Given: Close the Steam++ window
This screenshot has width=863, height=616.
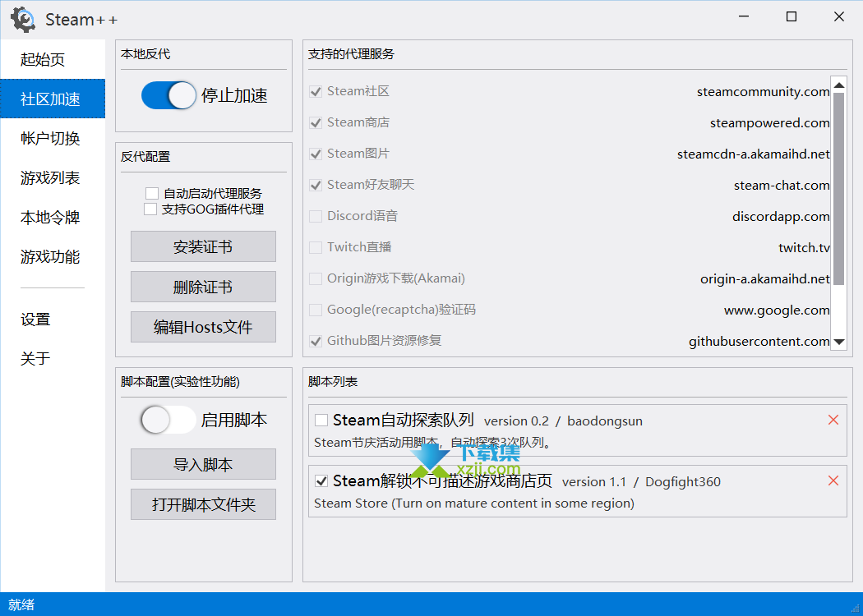Looking at the screenshot, I should (x=839, y=17).
